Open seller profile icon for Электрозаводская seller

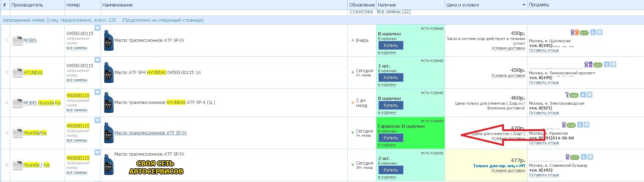point(583,95)
